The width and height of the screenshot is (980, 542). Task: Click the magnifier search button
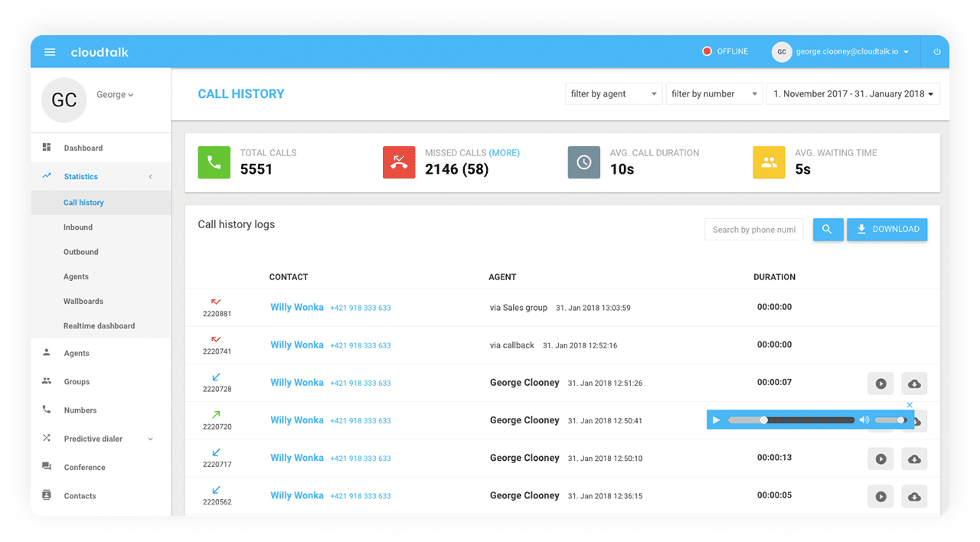828,230
